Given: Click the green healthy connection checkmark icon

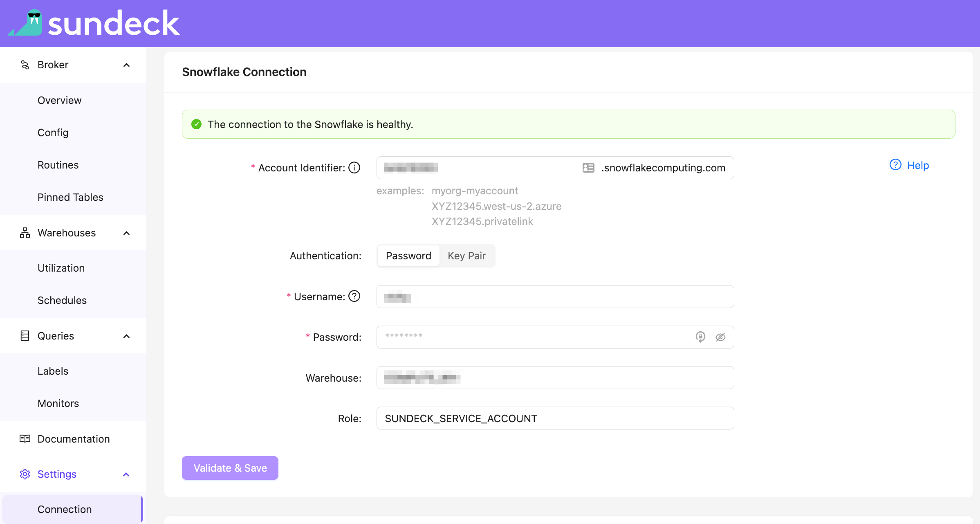Looking at the screenshot, I should tap(197, 124).
